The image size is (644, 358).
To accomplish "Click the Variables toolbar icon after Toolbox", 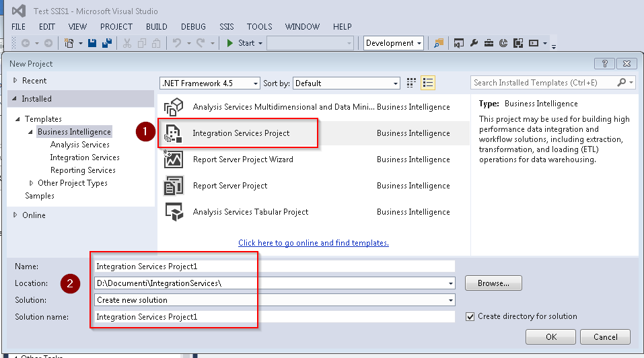I will coord(503,43).
